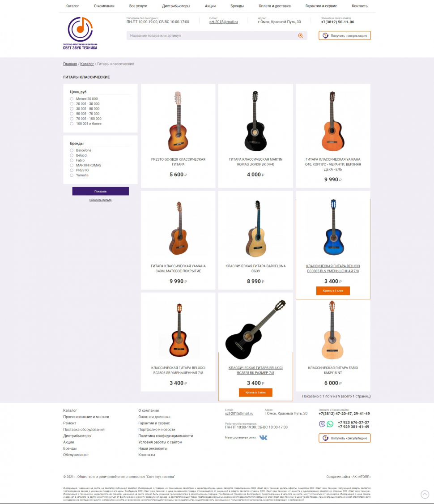Open the Каталог menu item

click(x=72, y=6)
